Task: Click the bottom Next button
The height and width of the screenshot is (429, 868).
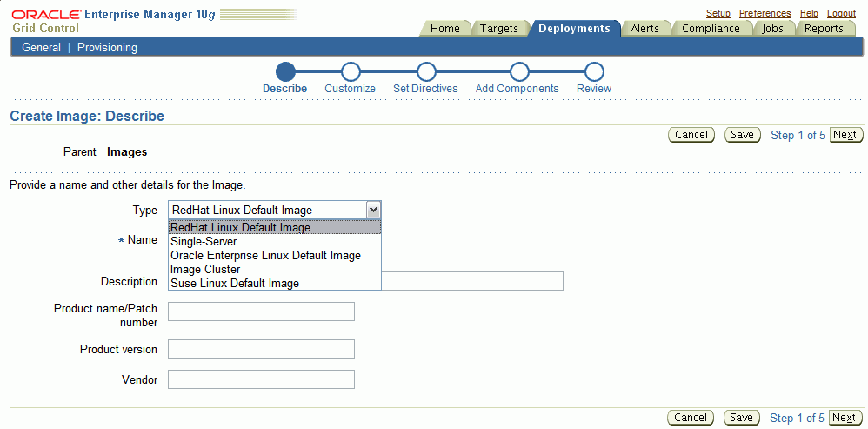Action: [845, 418]
